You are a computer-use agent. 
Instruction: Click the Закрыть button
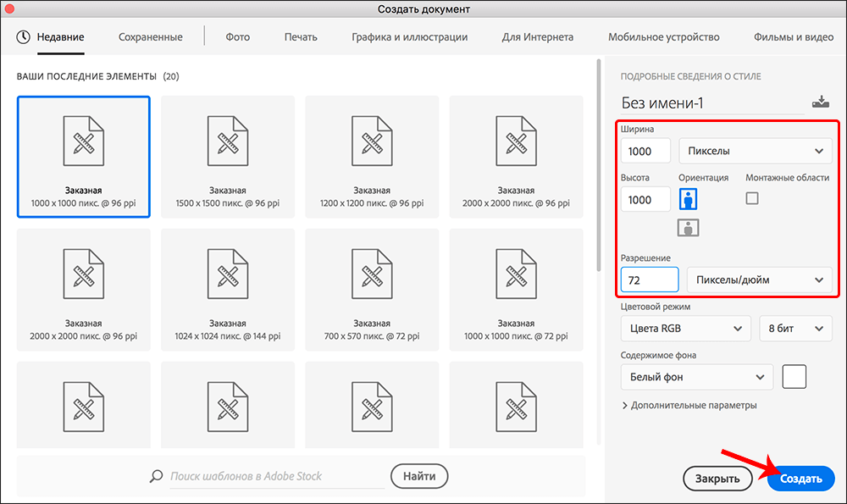click(717, 479)
